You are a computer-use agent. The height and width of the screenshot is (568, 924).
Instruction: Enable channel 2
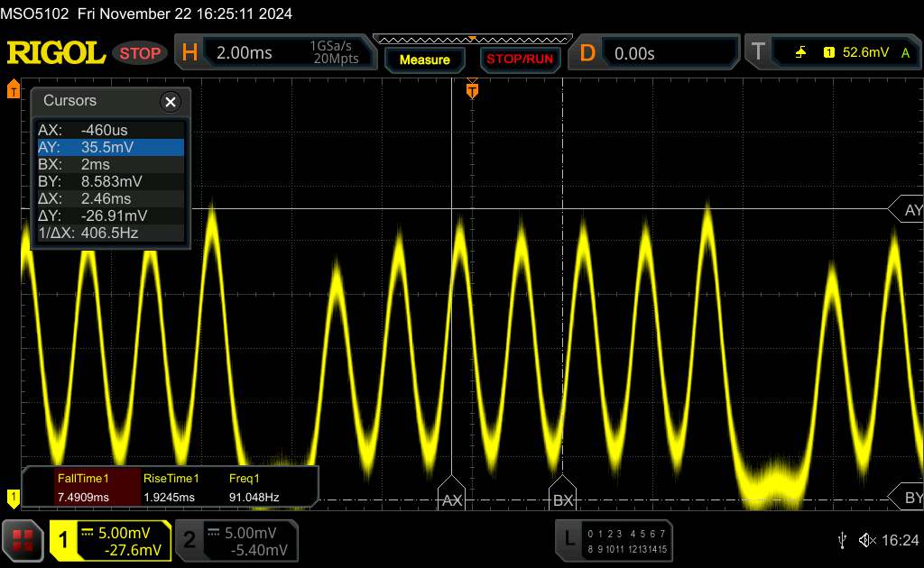pos(236,540)
